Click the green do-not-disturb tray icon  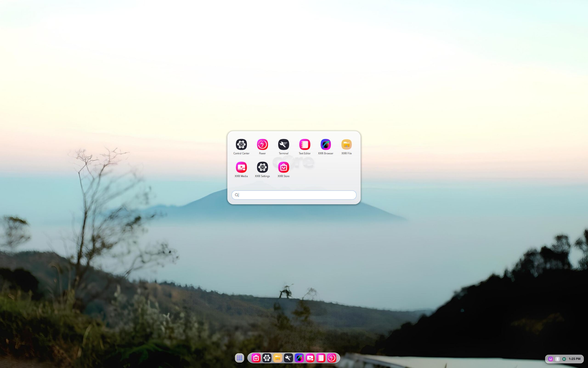click(564, 359)
